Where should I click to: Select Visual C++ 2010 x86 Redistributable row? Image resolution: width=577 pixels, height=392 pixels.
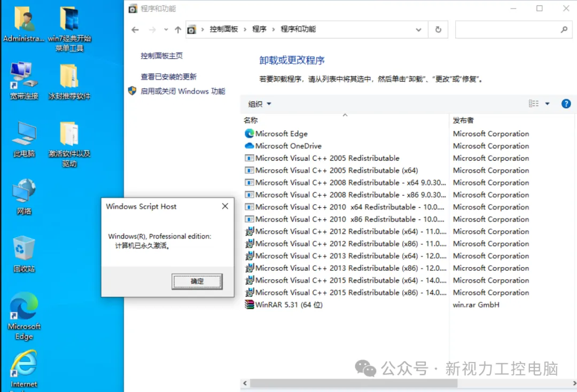click(x=345, y=219)
